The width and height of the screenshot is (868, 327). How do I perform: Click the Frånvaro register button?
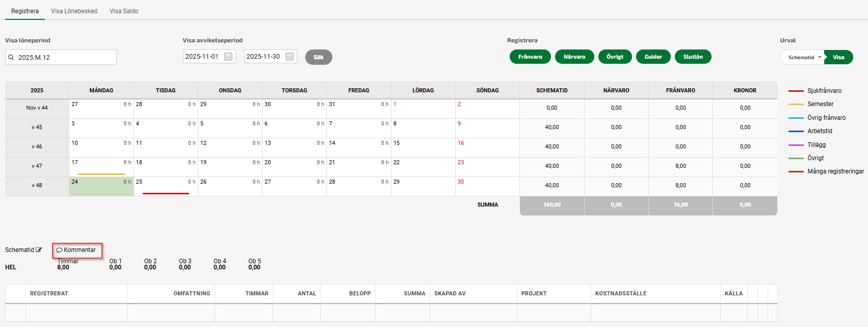(x=530, y=57)
